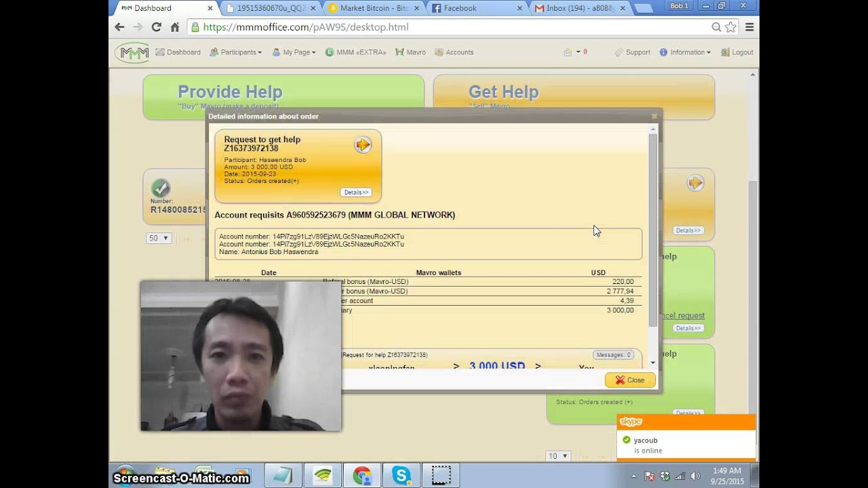The width and height of the screenshot is (868, 488).
Task: Open the MMM «EXTRA» page
Action: pyautogui.click(x=355, y=52)
